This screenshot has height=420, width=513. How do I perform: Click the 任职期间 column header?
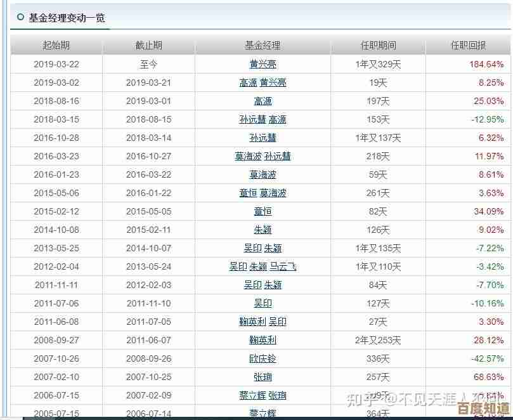click(x=378, y=45)
